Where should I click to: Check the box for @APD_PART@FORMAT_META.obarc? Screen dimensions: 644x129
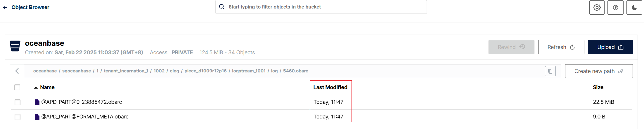[x=18, y=117]
